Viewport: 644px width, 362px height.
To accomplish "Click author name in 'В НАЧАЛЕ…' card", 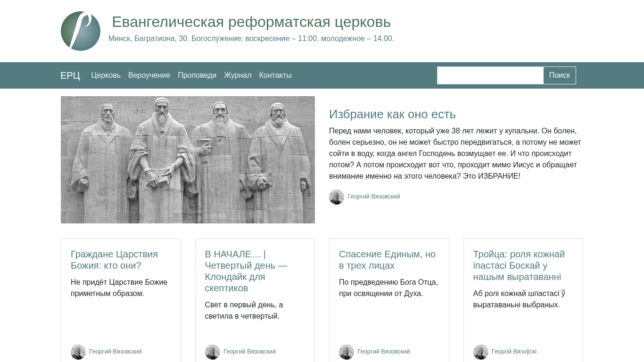I will (249, 352).
